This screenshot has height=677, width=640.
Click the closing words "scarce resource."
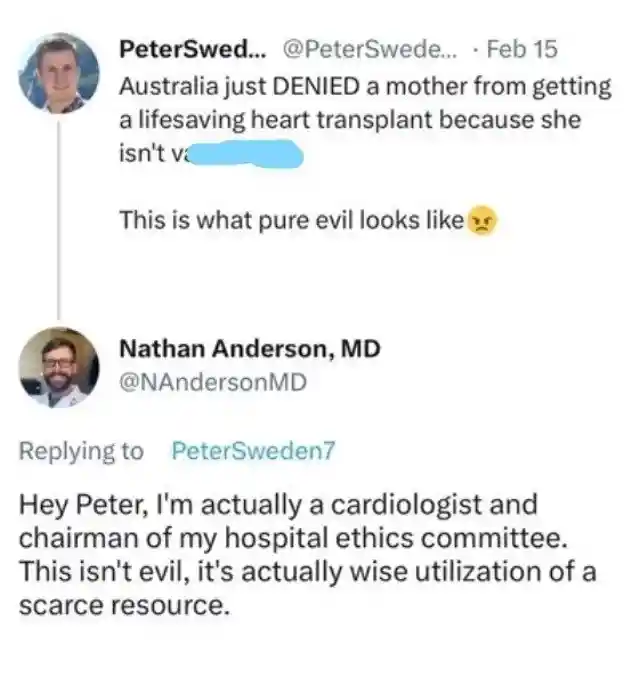point(124,606)
